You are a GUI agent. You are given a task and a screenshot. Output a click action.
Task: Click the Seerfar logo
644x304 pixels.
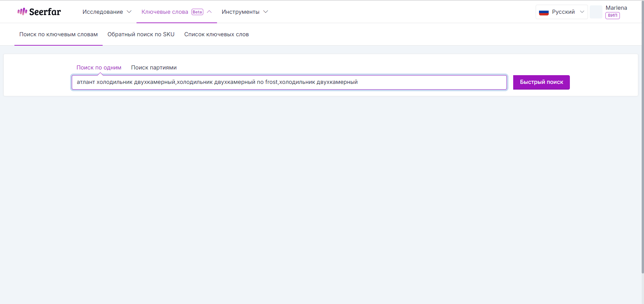(39, 12)
